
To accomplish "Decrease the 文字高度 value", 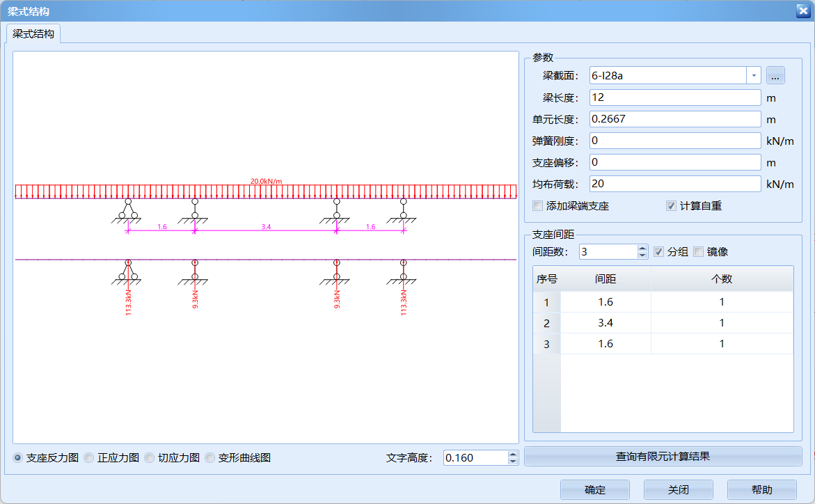I will pos(513,462).
